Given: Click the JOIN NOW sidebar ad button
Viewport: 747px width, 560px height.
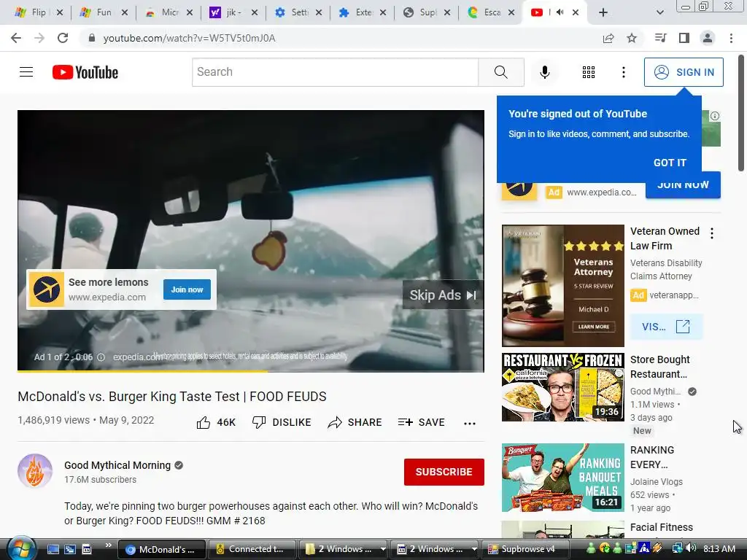Looking at the screenshot, I should pos(683,187).
